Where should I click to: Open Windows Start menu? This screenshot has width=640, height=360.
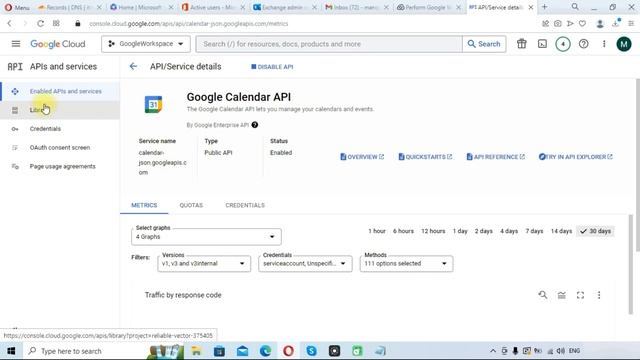pyautogui.click(x=11, y=351)
